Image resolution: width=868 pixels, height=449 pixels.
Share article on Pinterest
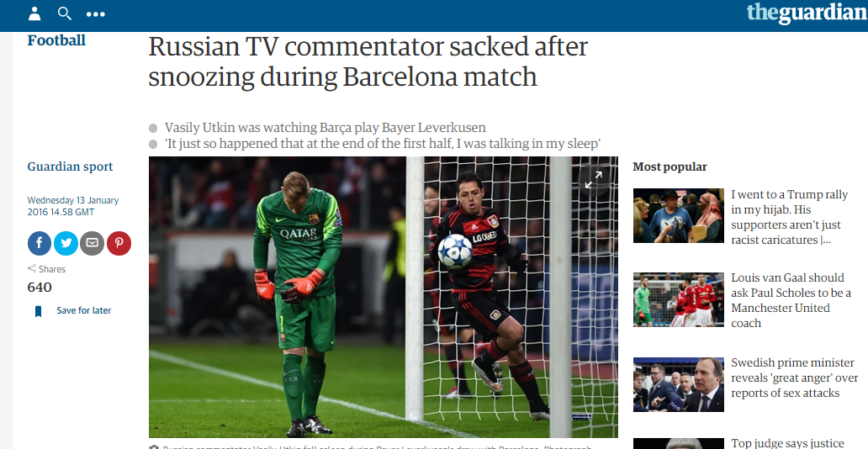119,243
